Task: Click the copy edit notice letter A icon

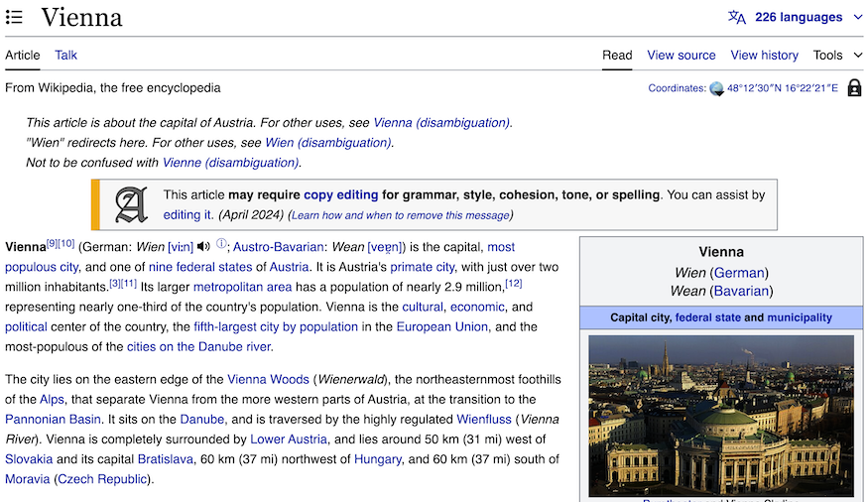Action: pos(131,204)
